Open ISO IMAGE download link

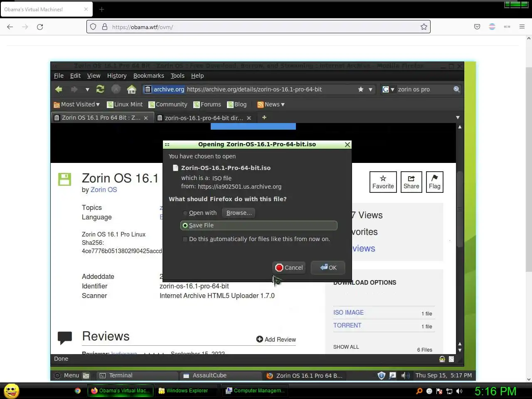348,313
